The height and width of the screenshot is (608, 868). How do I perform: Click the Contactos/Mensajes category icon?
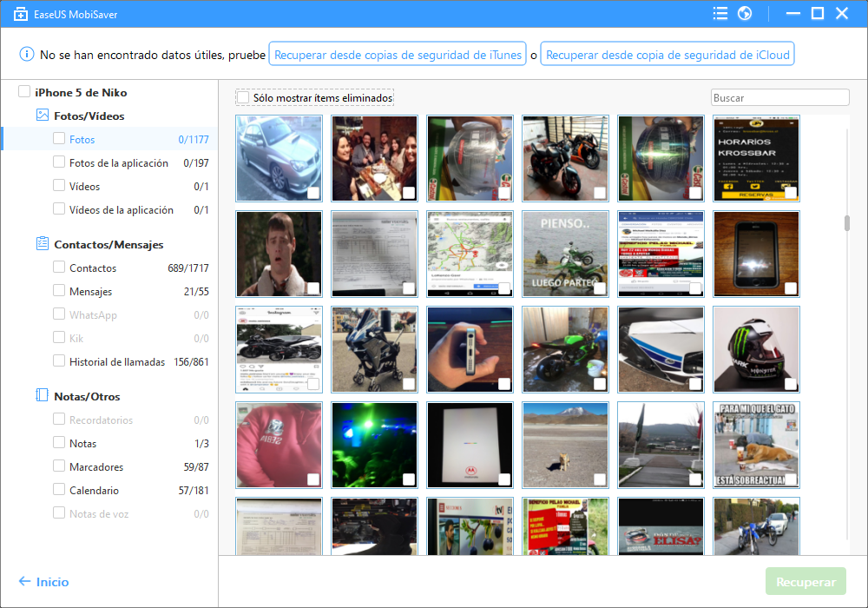click(x=42, y=244)
